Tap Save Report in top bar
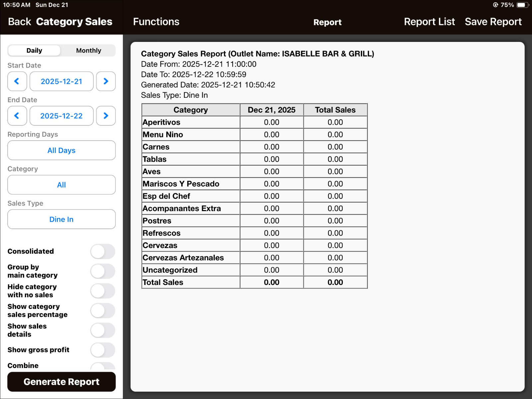The image size is (532, 399). [493, 22]
